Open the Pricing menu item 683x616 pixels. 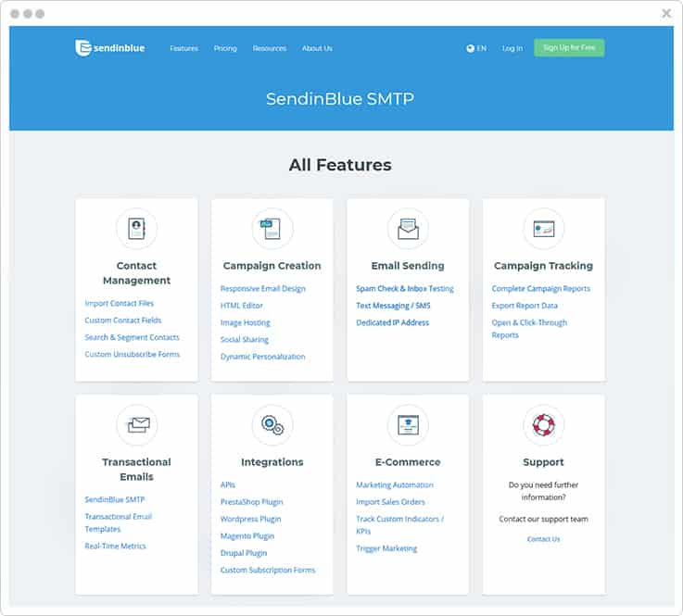pos(225,48)
